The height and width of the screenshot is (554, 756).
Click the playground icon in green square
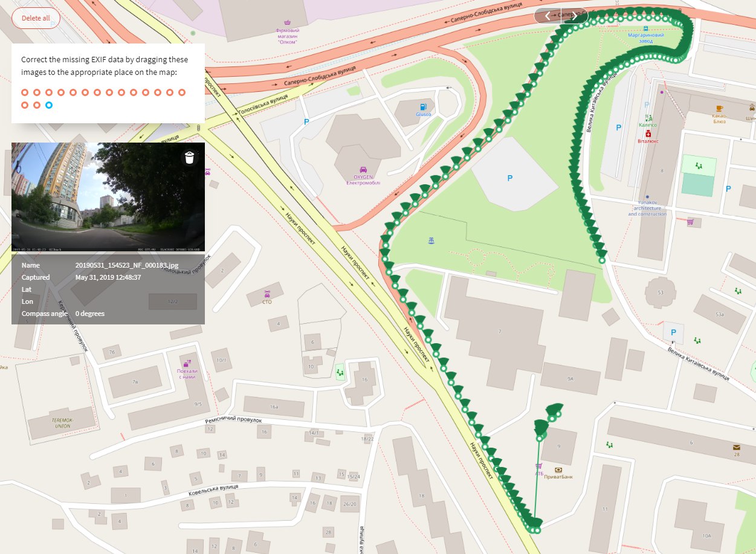tap(699, 165)
